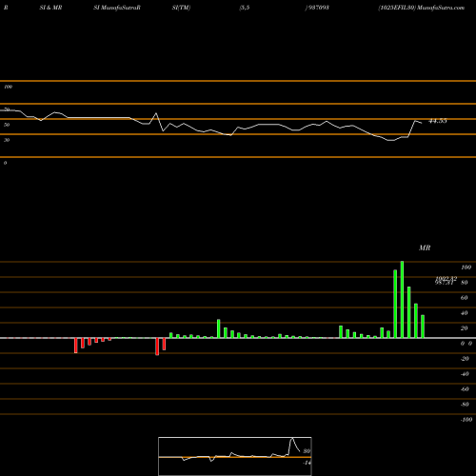476x476 pixels.
Task: Select the tallest green histogram bar
Action: [402, 300]
